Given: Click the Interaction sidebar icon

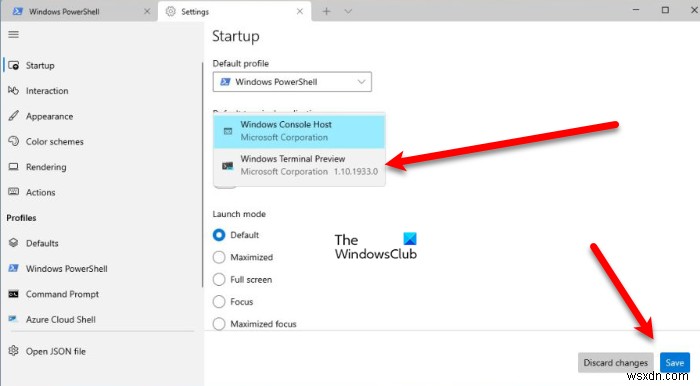Looking at the screenshot, I should (13, 91).
